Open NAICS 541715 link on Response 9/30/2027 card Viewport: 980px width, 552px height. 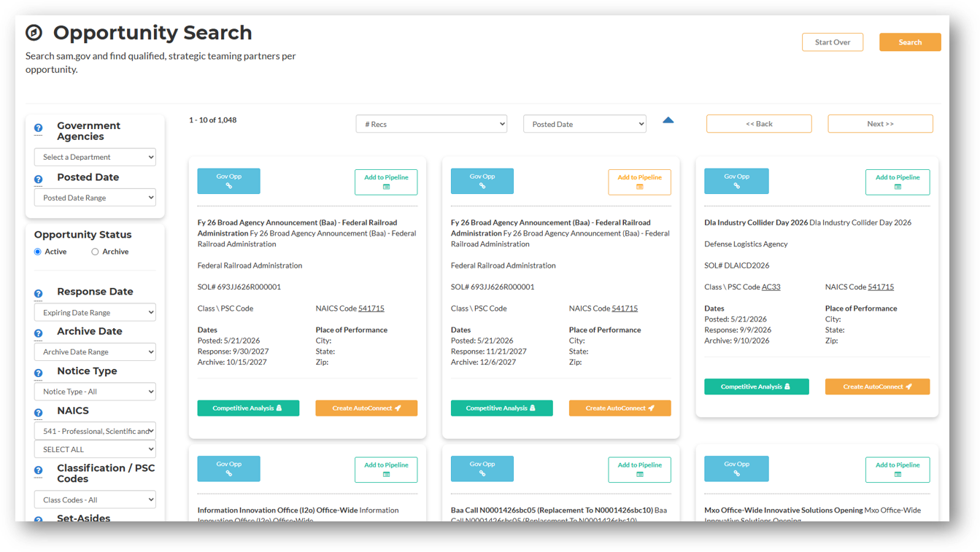371,308
